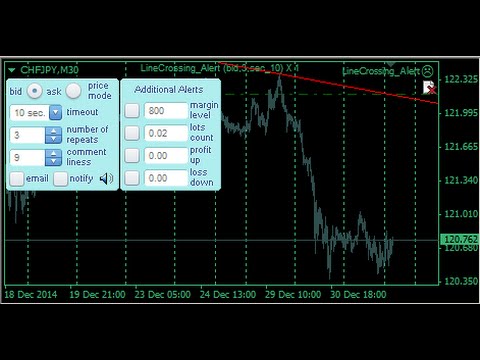Click the LineCrossing_Alert (bid,3,sec_10) indicator label
The image size is (480, 360).
click(219, 68)
